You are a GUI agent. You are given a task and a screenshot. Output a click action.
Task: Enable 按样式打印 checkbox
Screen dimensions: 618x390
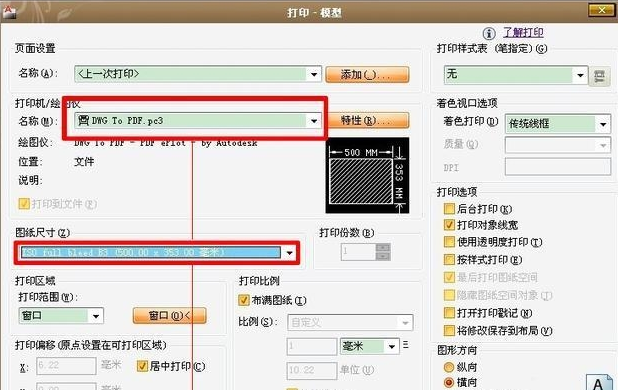(449, 259)
